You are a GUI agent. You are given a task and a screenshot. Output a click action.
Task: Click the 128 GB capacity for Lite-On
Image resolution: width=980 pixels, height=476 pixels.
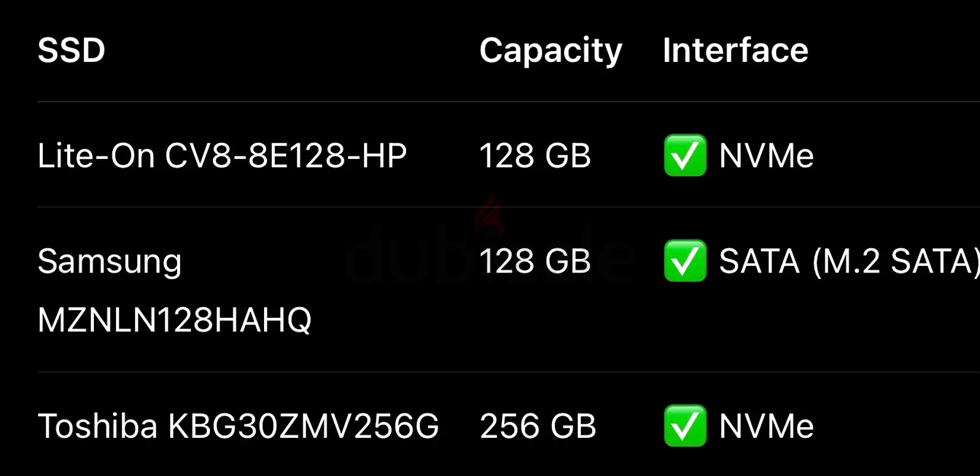pos(535,156)
